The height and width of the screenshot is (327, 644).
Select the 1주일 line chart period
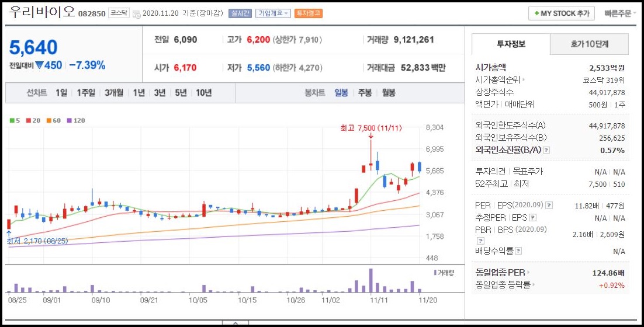click(x=86, y=93)
